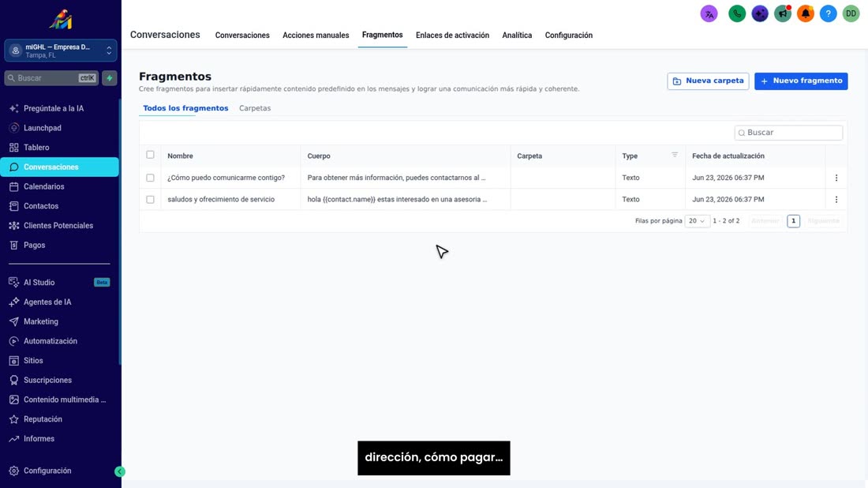Open the Enlaces de activación tab

pos(452,35)
